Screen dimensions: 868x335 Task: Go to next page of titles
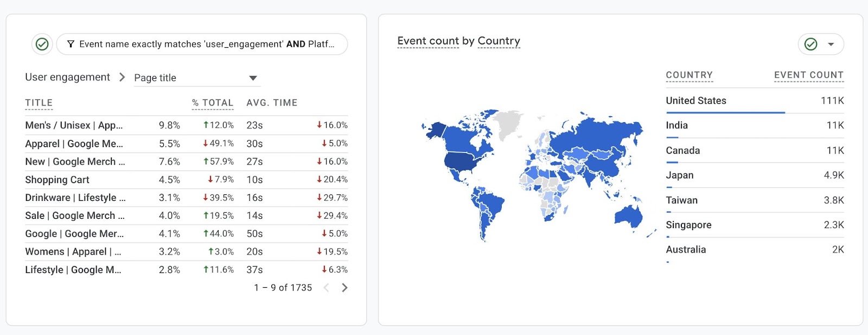(344, 288)
